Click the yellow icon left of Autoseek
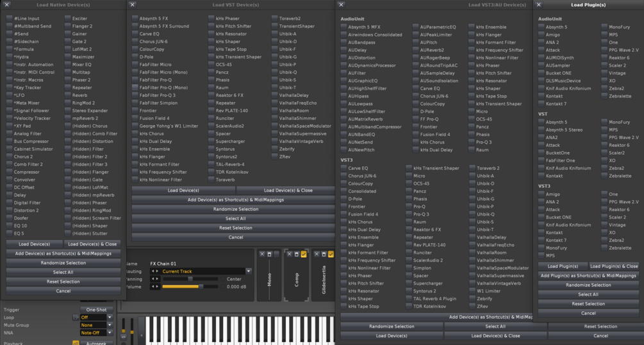Screen dimensions: 644x345 (76, 343)
